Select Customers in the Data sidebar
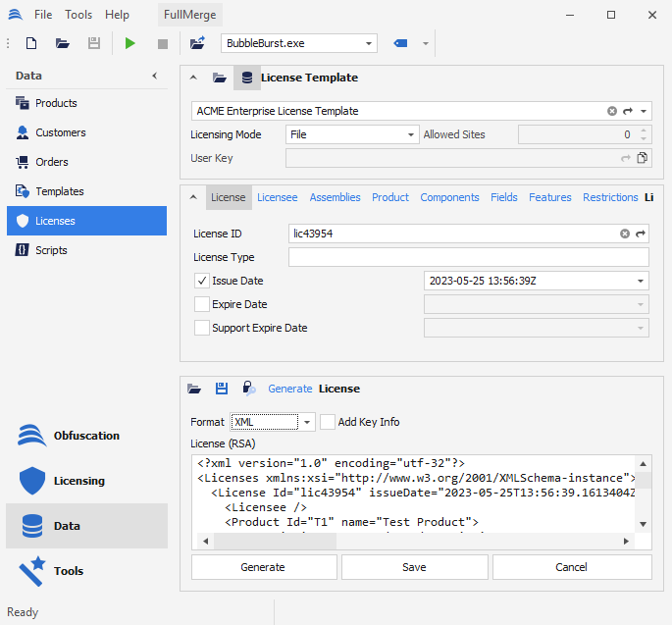Viewport: 672px width, 625px height. (x=60, y=132)
